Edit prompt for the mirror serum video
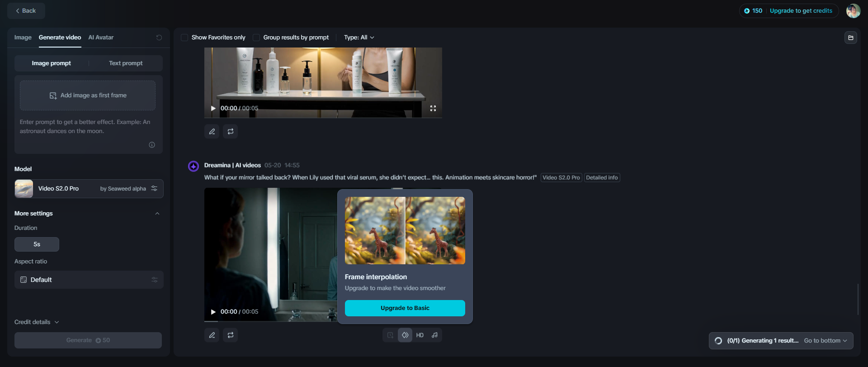 [x=212, y=335]
